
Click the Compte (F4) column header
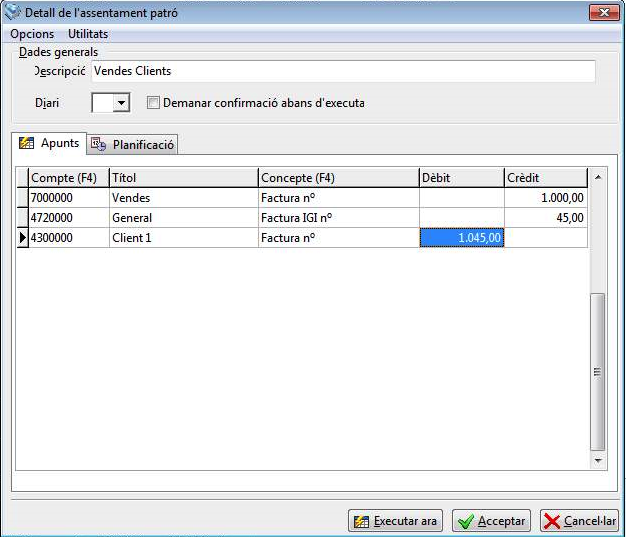click(x=69, y=178)
